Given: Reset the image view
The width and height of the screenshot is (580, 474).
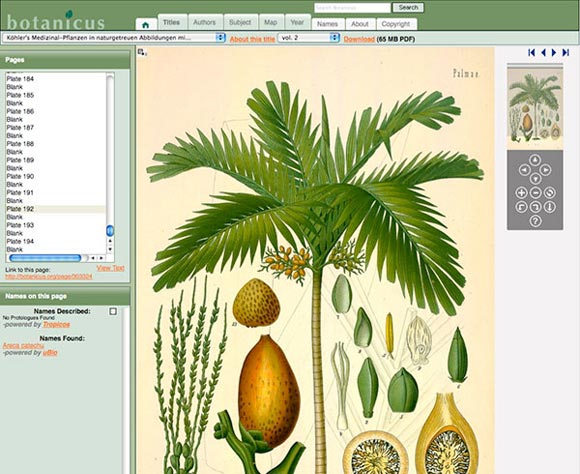Looking at the screenshot, I should [550, 192].
